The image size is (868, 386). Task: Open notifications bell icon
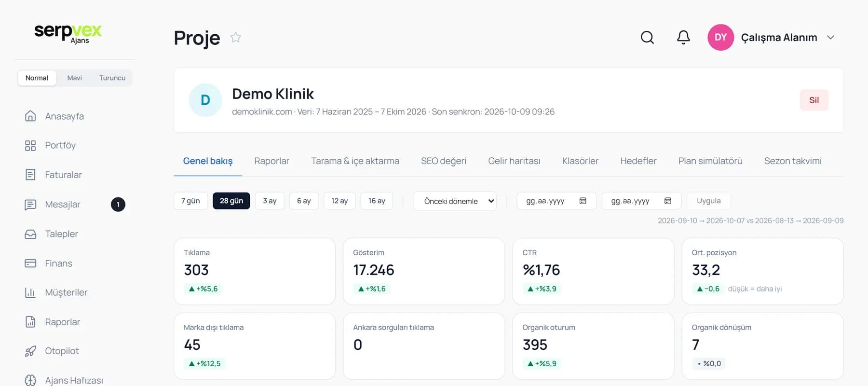click(683, 37)
